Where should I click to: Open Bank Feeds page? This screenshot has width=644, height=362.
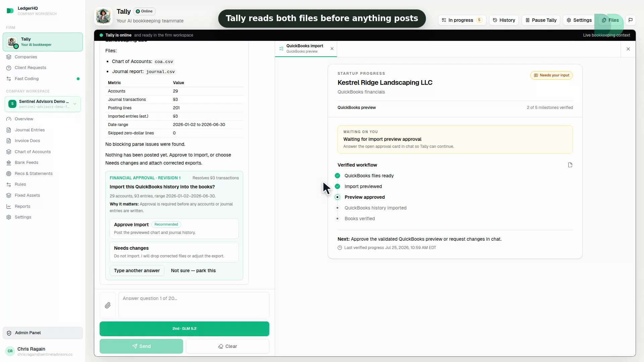click(26, 163)
